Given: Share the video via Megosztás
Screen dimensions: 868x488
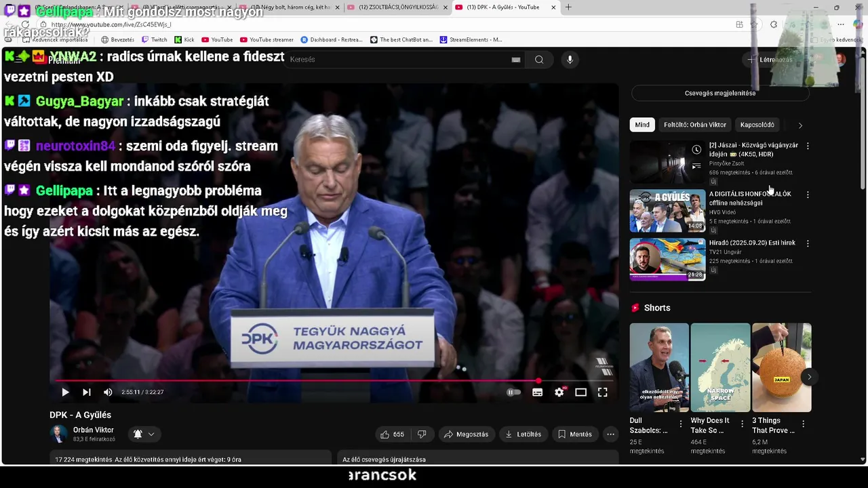Looking at the screenshot, I should (467, 434).
